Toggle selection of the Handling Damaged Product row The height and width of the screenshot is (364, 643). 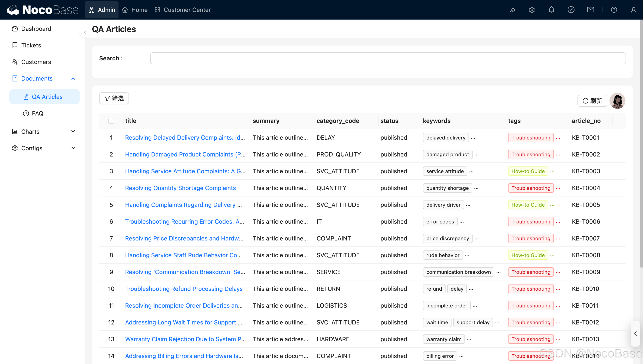point(111,154)
